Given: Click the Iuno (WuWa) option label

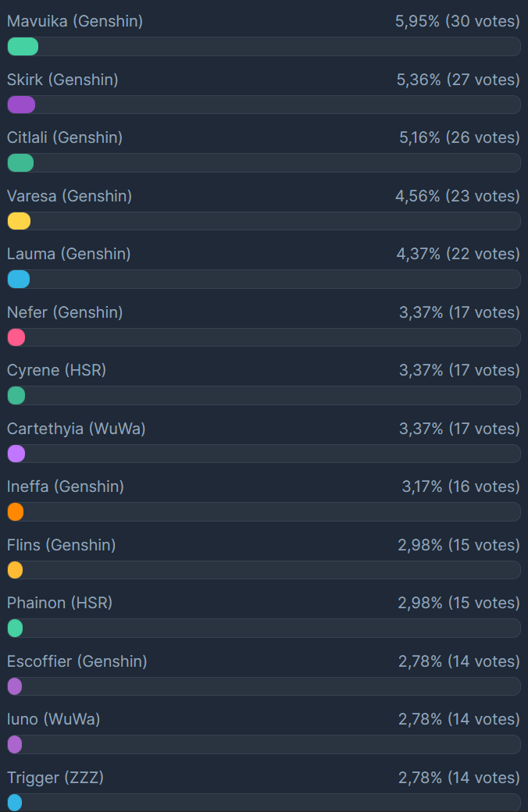Looking at the screenshot, I should pos(54,719).
